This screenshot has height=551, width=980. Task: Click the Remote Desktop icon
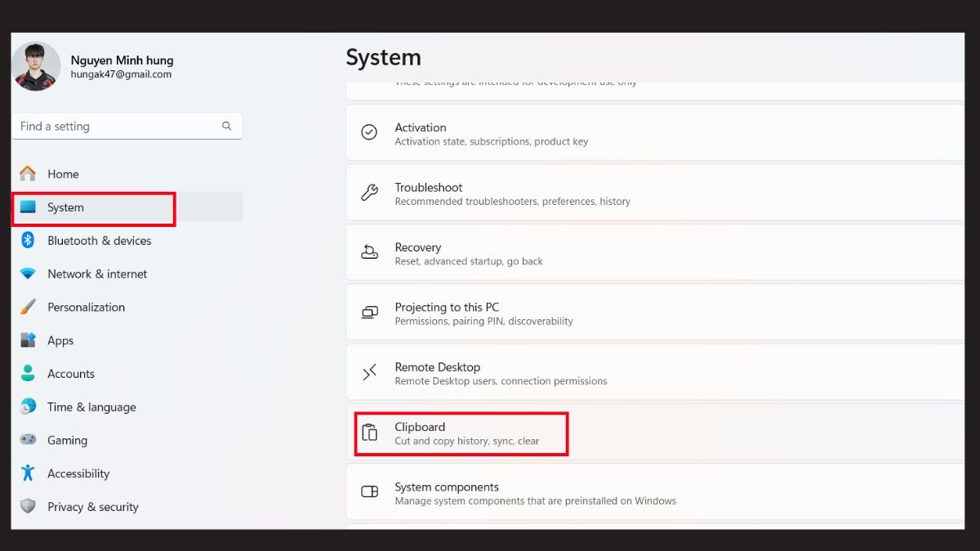pos(369,372)
